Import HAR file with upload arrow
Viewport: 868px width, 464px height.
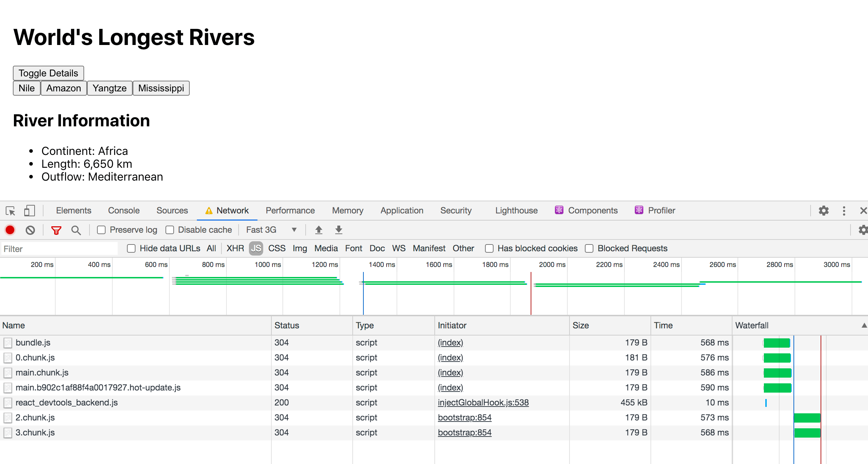tap(319, 230)
